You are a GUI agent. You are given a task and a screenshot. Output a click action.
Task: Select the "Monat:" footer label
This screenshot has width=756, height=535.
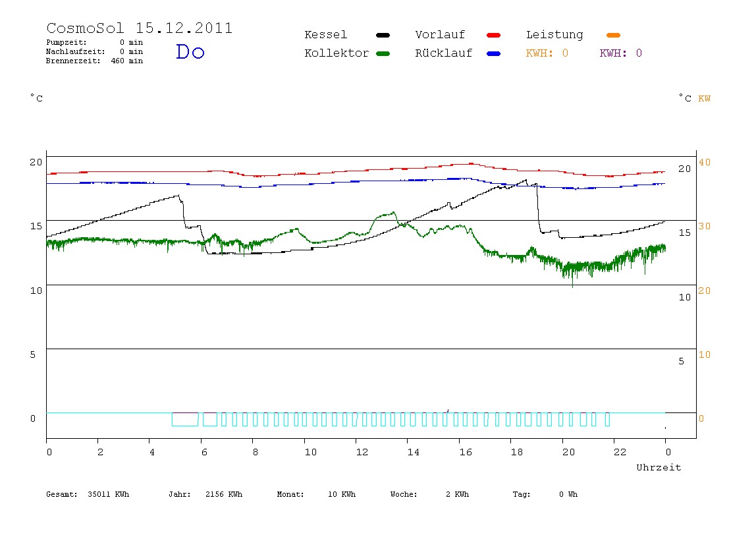coord(290,494)
